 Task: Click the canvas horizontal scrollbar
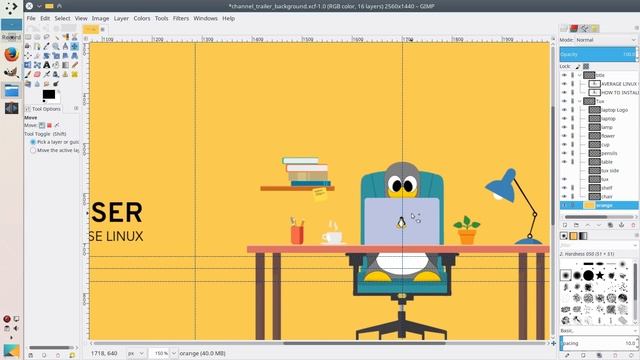coord(364,343)
